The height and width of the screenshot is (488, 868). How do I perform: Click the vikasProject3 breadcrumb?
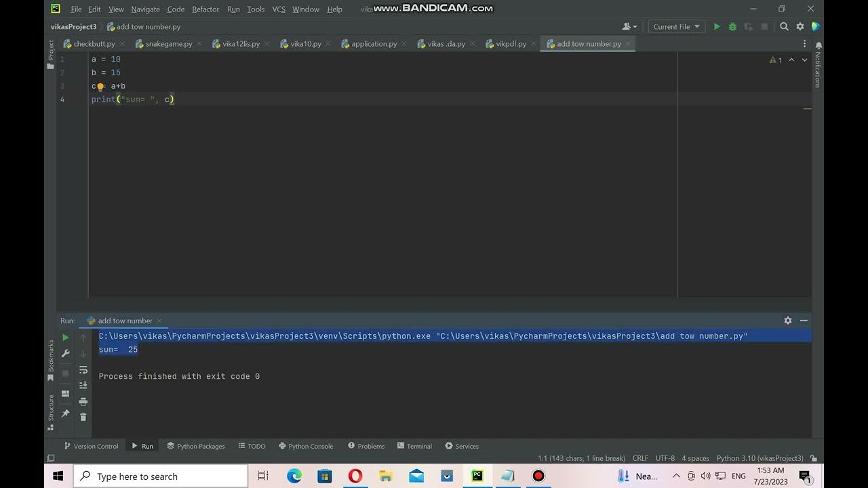click(73, 26)
